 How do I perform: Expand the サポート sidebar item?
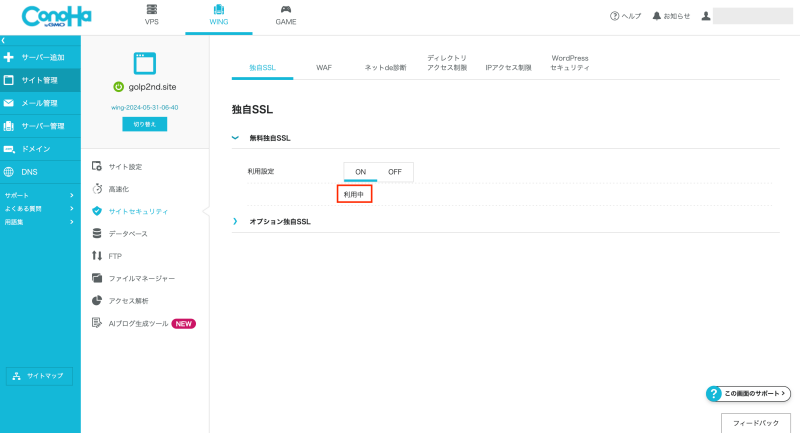71,195
